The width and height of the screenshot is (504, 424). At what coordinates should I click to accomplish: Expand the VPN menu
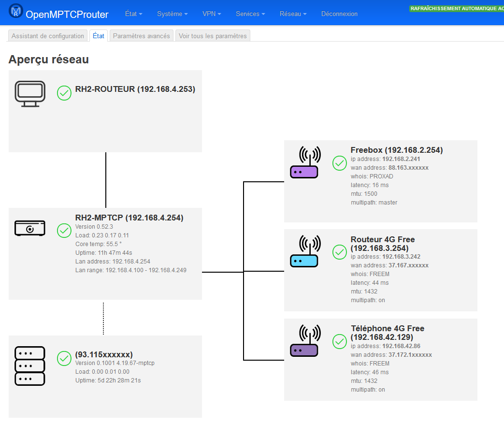[x=212, y=14]
